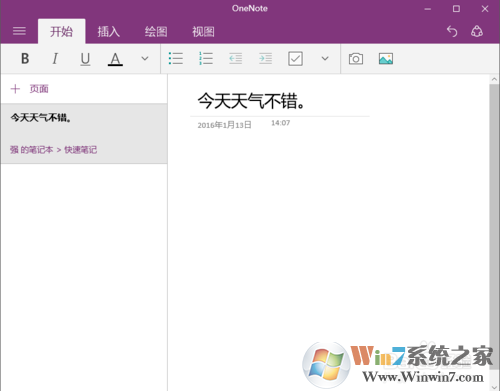Viewport: 500px width, 391px height.
Task: Open the share notebook icon
Action: coord(477,31)
